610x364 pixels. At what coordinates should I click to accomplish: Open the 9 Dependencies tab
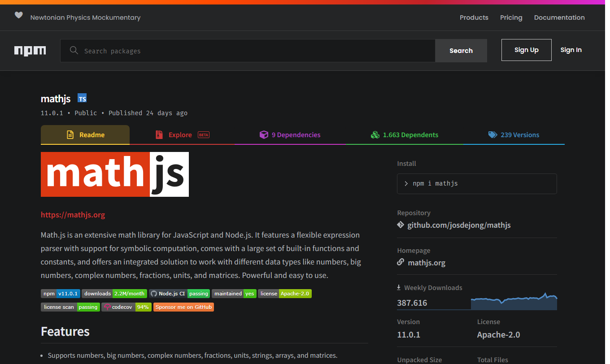(x=290, y=135)
